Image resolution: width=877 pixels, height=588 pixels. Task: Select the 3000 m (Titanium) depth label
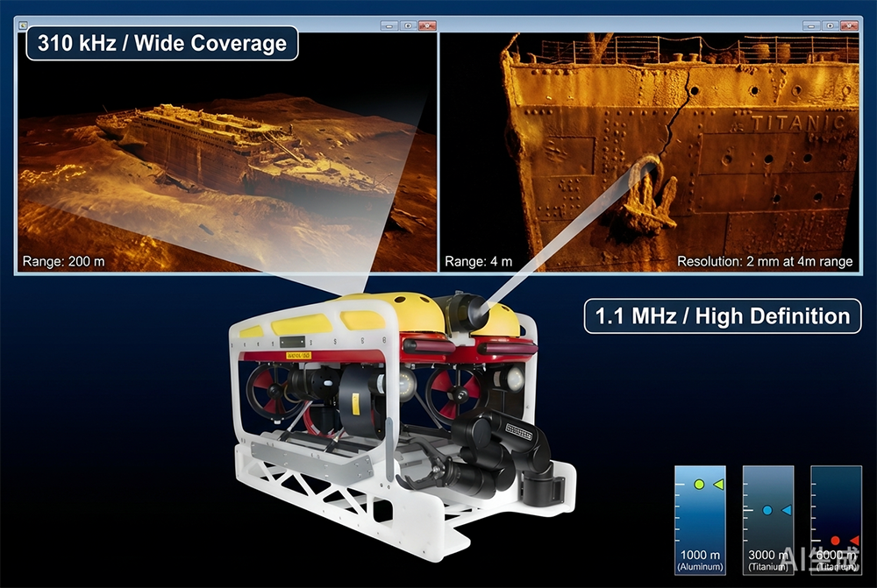click(768, 561)
